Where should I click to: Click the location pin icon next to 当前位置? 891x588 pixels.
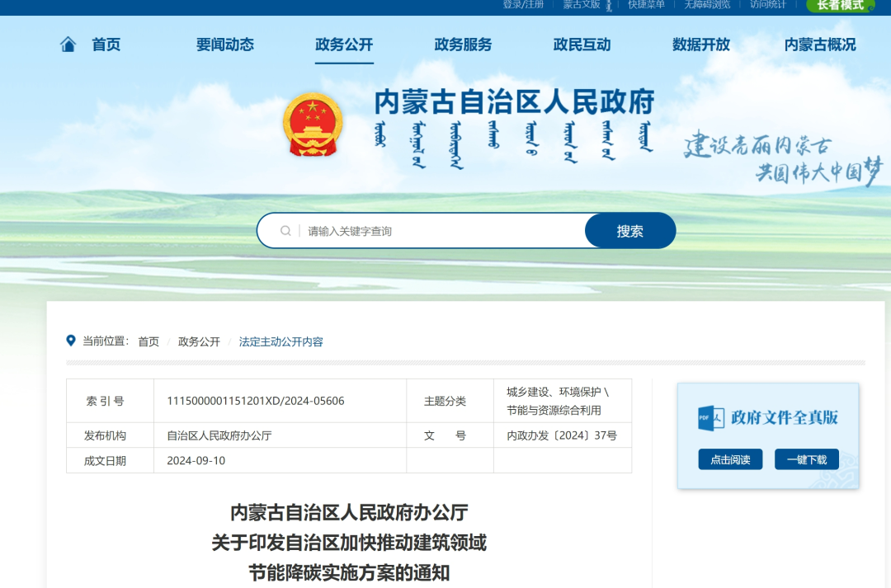[x=70, y=341]
